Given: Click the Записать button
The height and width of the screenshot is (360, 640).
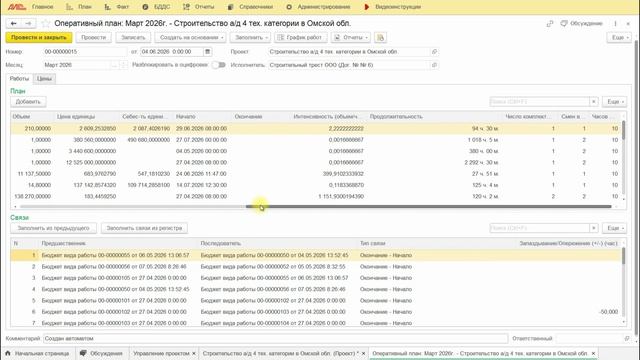Looking at the screenshot, I should pos(133,38).
